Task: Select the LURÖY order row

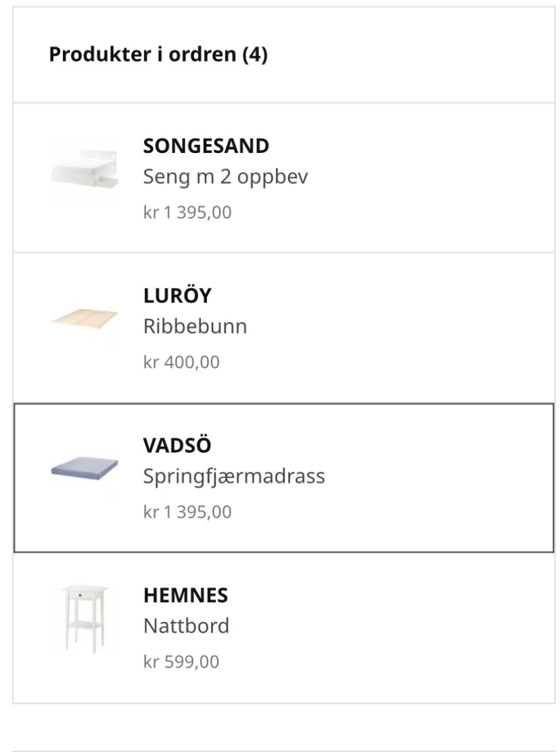Action: (283, 328)
